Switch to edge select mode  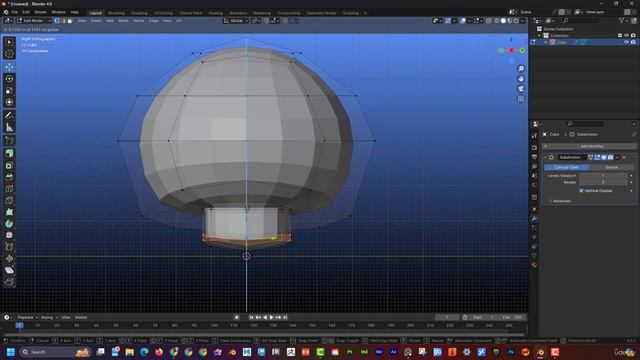click(63, 20)
